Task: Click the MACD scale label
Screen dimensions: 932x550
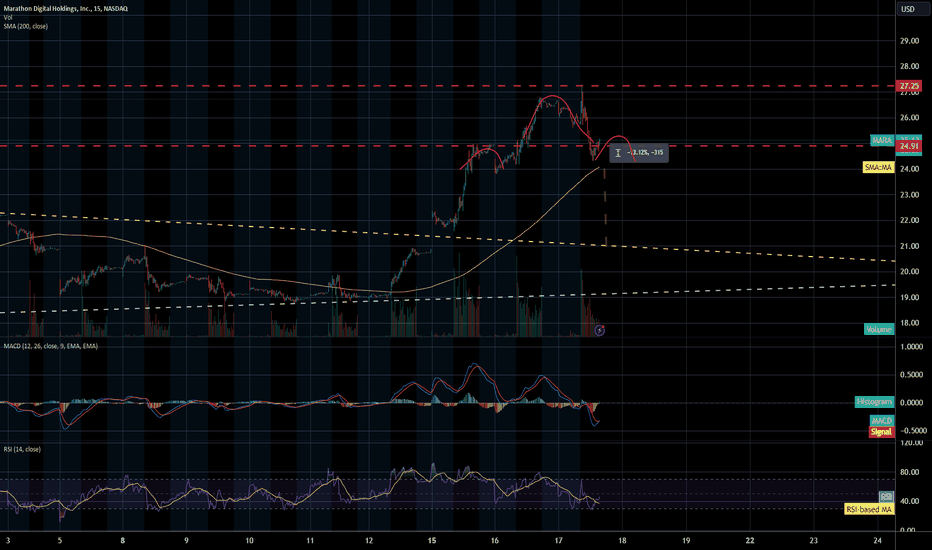Action: tap(881, 421)
